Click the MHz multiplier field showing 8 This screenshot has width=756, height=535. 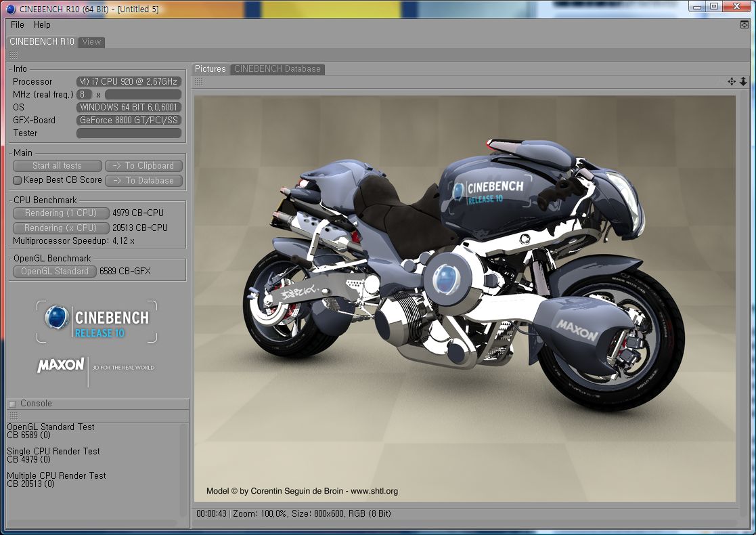(85, 95)
